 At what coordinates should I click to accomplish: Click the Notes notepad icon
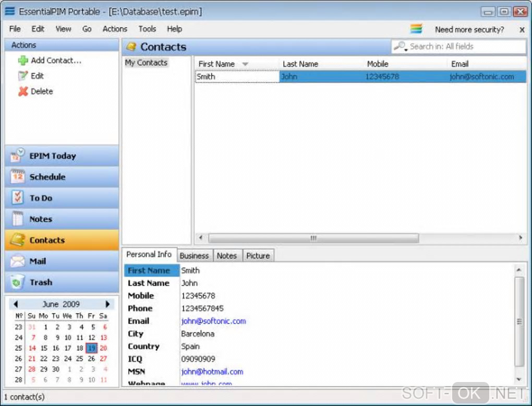(17, 219)
